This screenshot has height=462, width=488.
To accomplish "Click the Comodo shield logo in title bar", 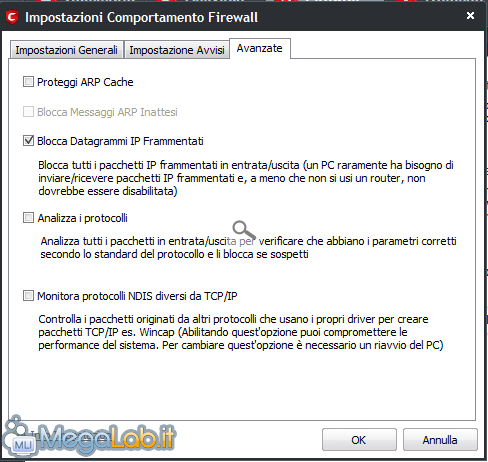I will pos(12,17).
